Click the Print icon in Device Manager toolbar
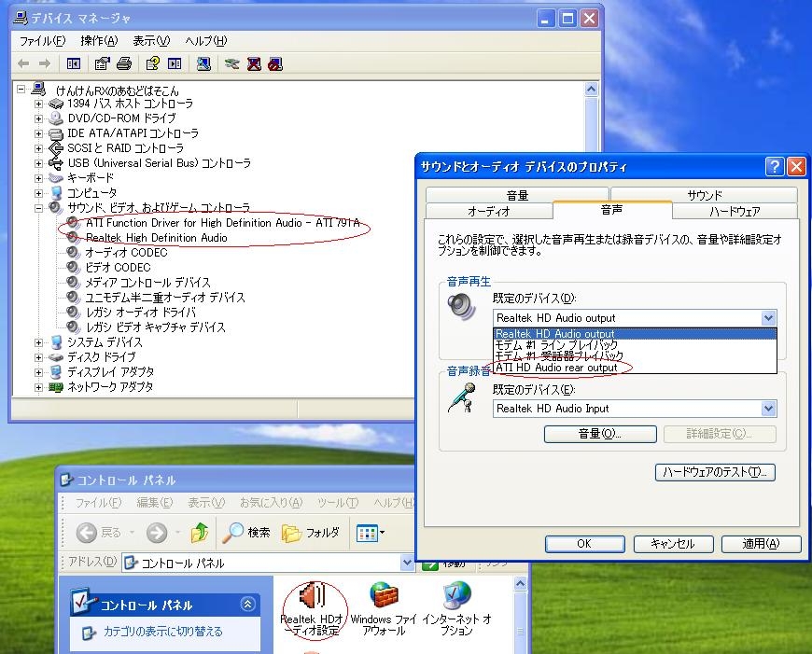The height and width of the screenshot is (654, 812). pyautogui.click(x=124, y=63)
